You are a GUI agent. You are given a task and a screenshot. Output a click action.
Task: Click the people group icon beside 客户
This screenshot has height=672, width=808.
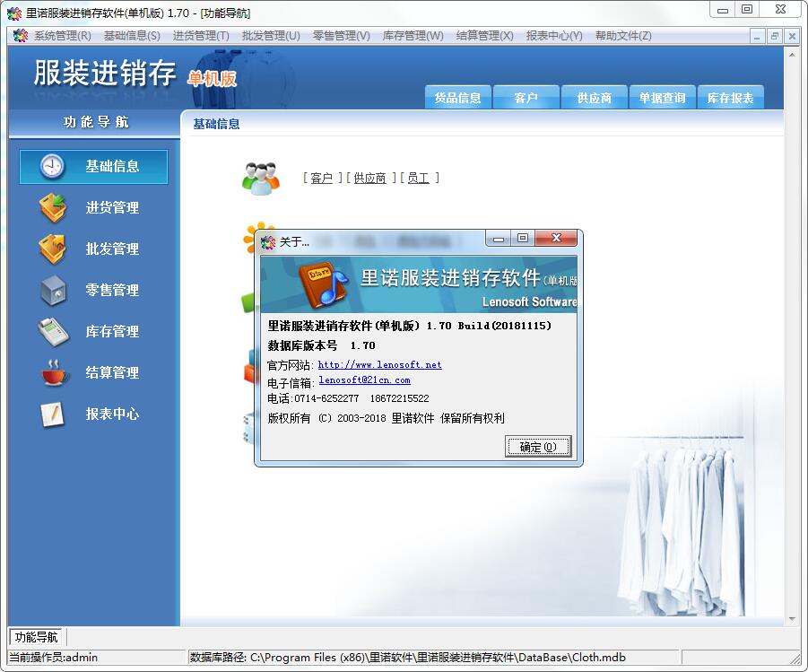(x=261, y=179)
